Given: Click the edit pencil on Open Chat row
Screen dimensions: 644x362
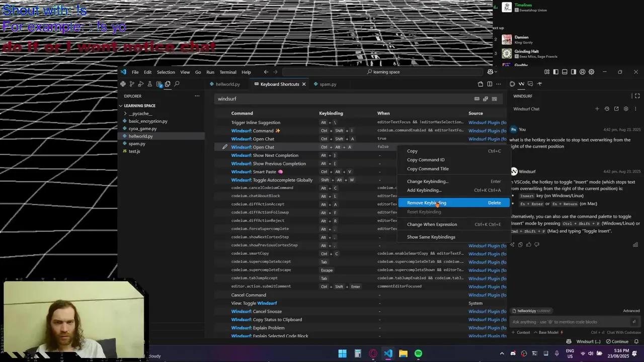Looking at the screenshot, I should [225, 147].
